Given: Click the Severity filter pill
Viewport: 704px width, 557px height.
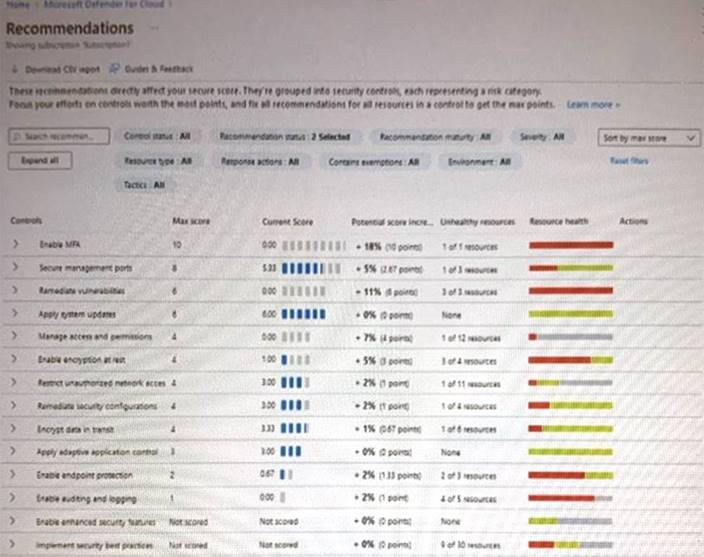Looking at the screenshot, I should [x=543, y=136].
